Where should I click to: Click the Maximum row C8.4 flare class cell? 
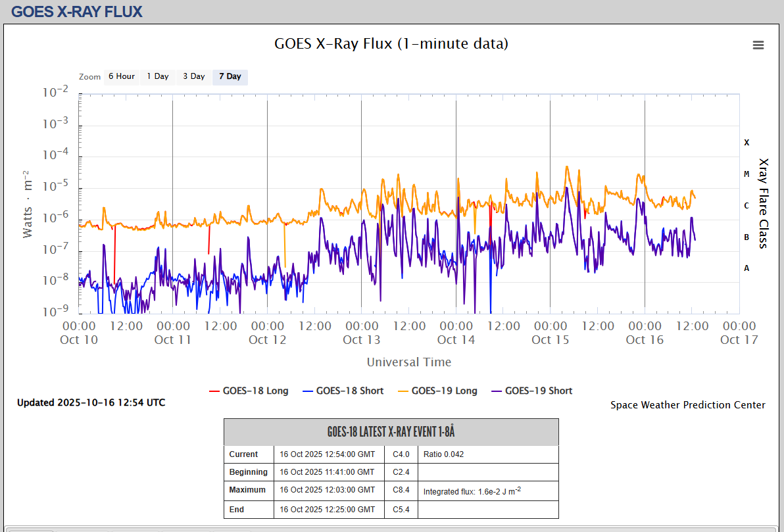pyautogui.click(x=401, y=491)
